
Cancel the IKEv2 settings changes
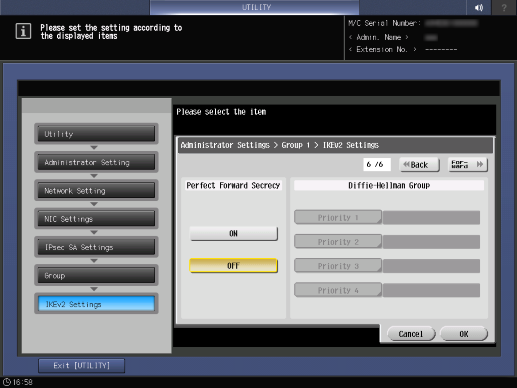tap(411, 334)
